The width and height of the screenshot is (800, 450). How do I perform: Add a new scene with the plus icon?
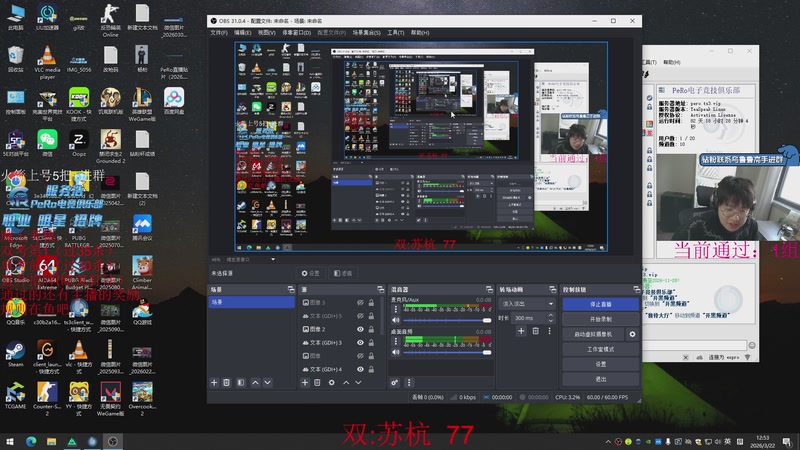click(214, 382)
